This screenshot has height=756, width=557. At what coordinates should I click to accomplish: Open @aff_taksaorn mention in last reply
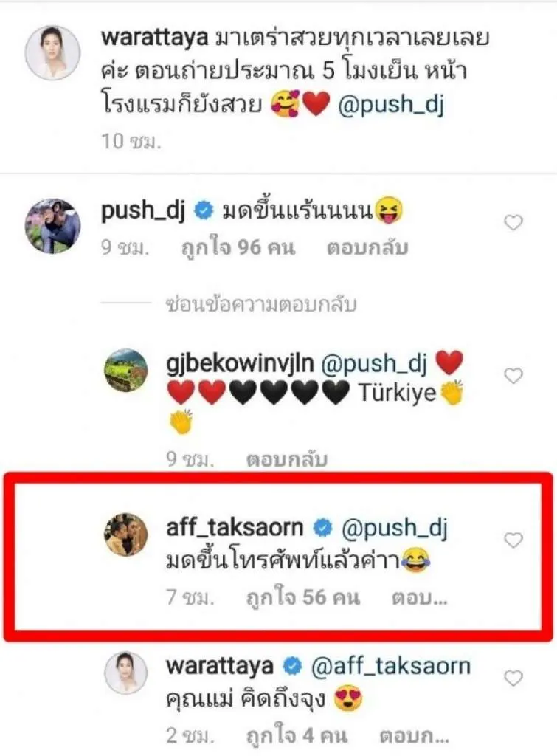pos(391,666)
